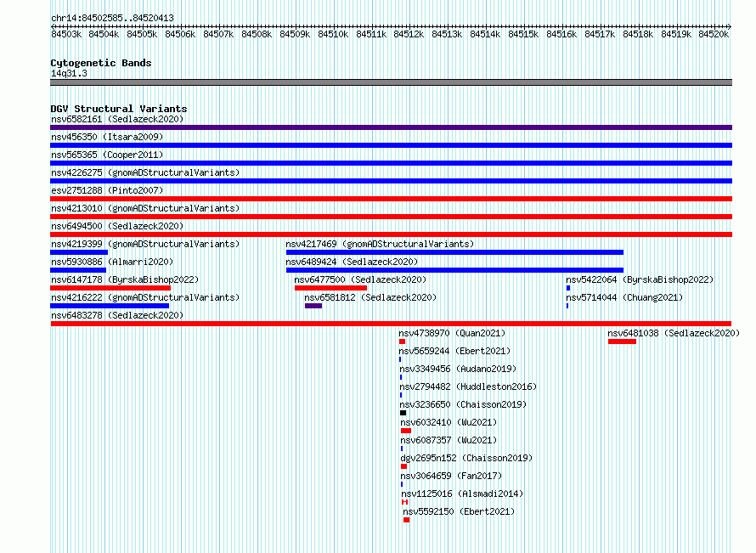Image resolution: width=756 pixels, height=553 pixels.
Task: Click the nsv5714044 (Chuang2021) label
Action: coord(624,297)
